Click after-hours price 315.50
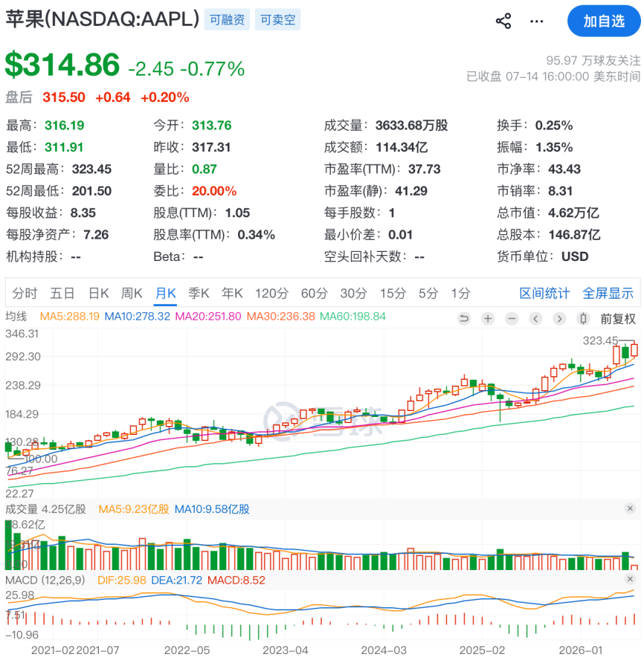 64,97
